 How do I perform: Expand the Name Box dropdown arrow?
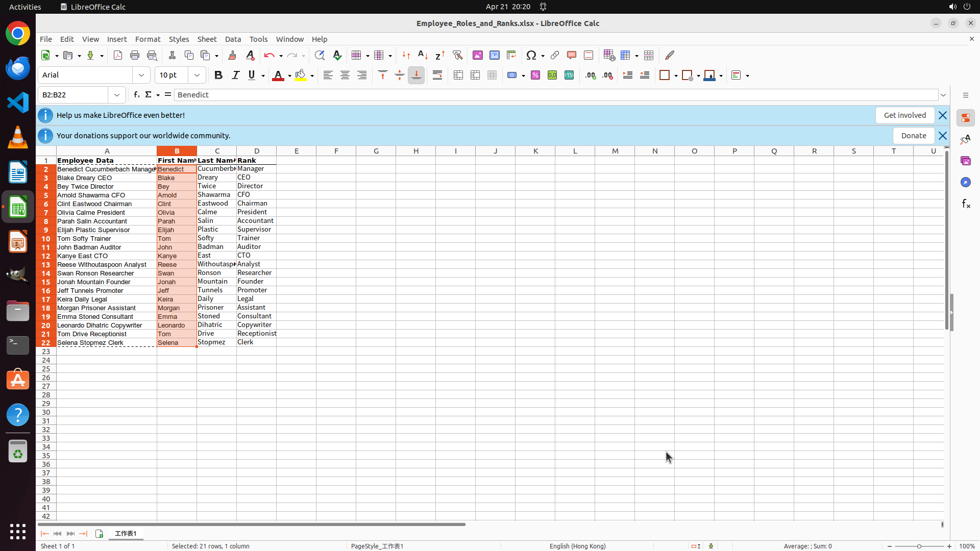117,95
